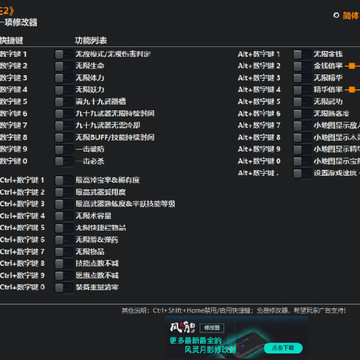
Task: Click the 修改器 label in ad banner
Action: tap(212, 328)
